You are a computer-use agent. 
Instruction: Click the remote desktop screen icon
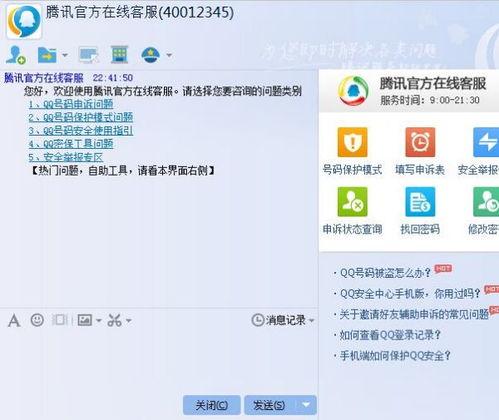click(x=88, y=55)
